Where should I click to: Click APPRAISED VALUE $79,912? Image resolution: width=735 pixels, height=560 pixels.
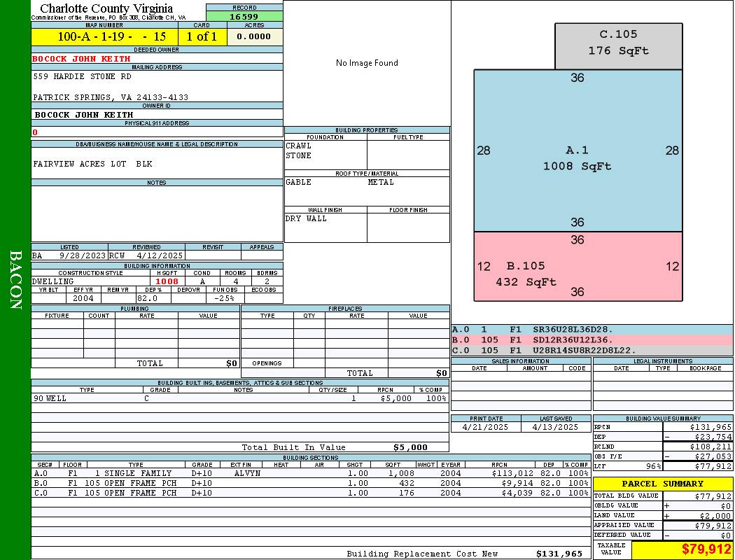[x=713, y=525]
